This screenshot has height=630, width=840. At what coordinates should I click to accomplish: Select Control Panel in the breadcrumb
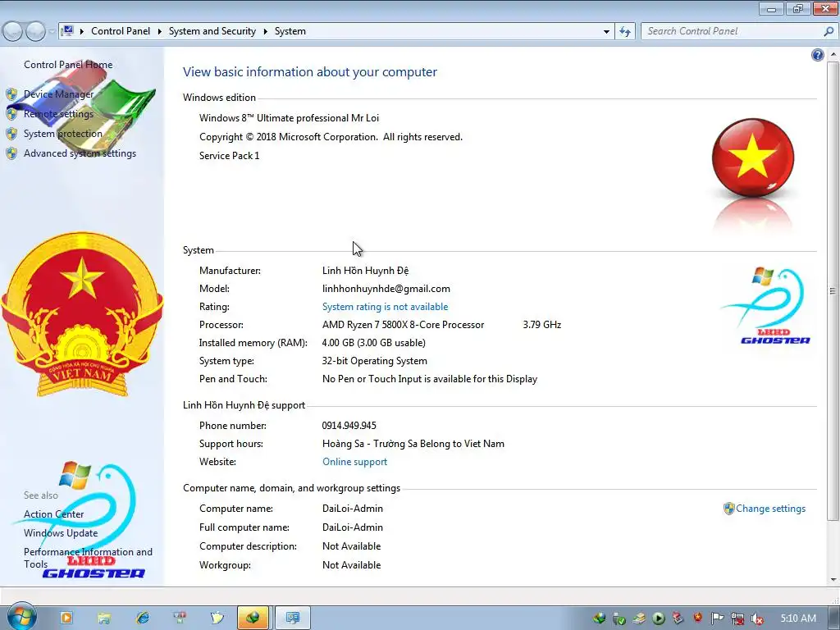click(121, 31)
